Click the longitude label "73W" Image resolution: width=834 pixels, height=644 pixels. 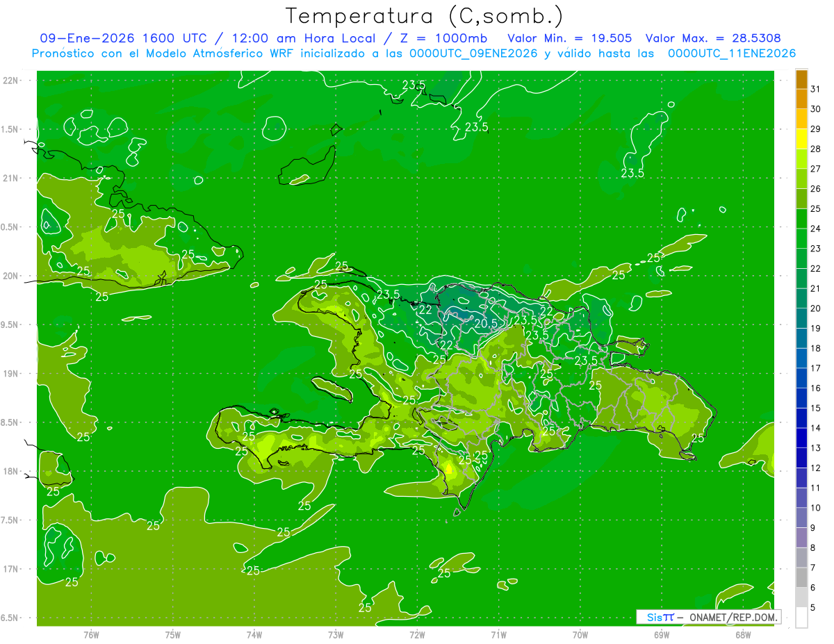[335, 634]
